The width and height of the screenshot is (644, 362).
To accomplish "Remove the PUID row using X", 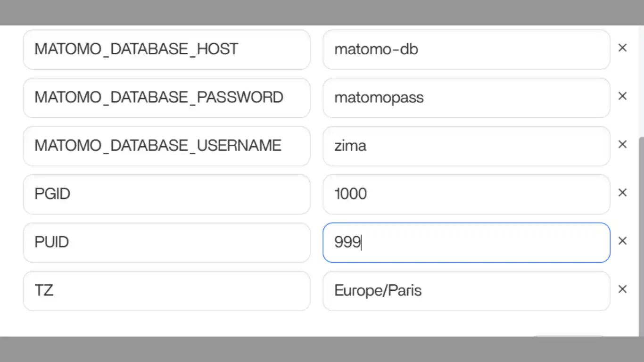I will click(x=622, y=241).
